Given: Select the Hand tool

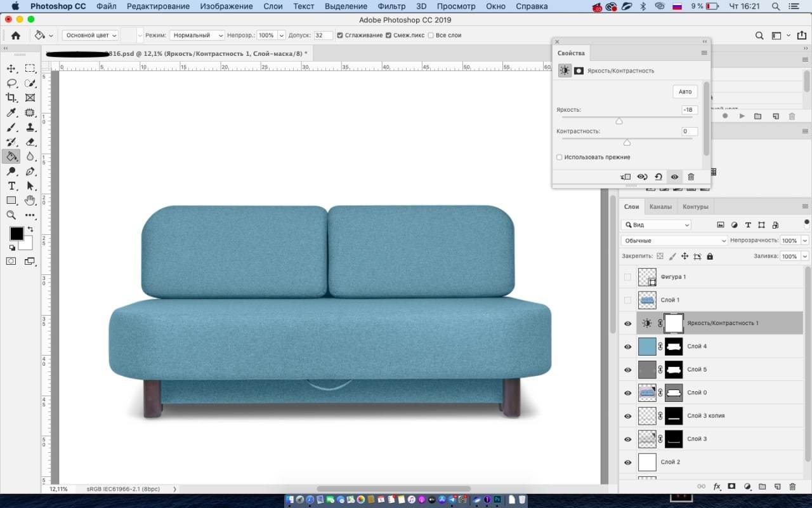Looking at the screenshot, I should coord(30,201).
